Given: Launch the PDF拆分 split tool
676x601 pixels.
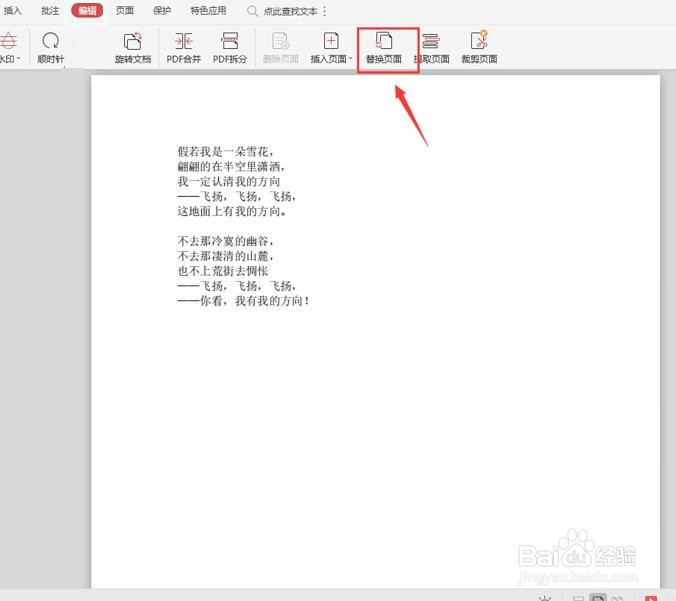Looking at the screenshot, I should click(x=230, y=48).
